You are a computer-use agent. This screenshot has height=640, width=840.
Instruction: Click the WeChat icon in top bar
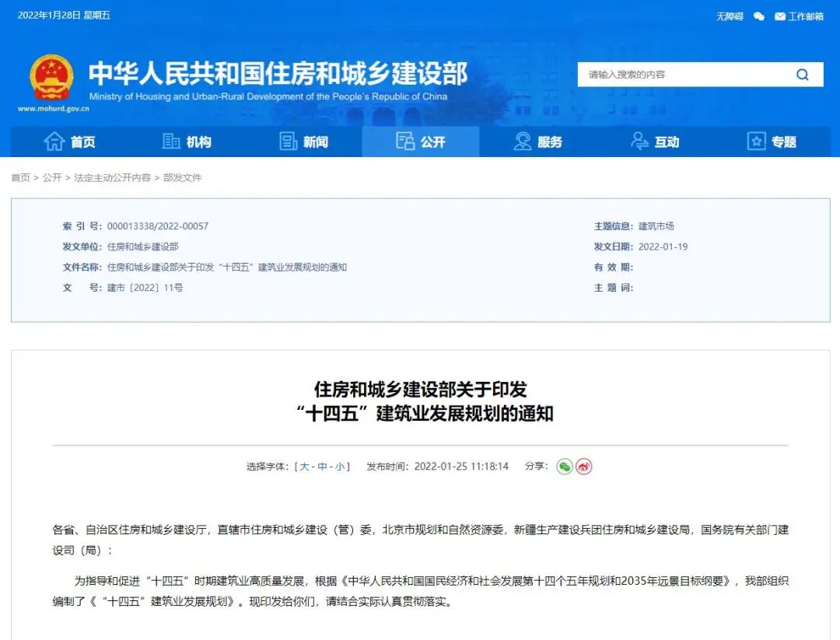tap(759, 16)
